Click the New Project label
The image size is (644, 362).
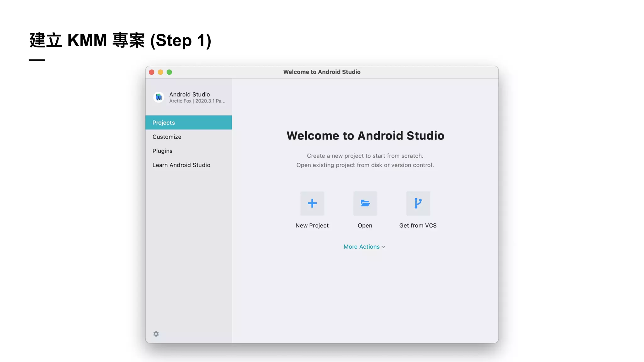tap(312, 225)
